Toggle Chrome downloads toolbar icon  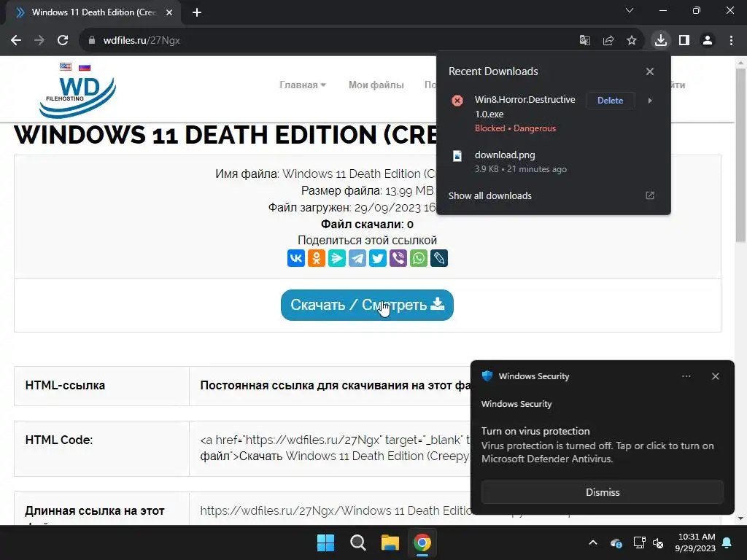pos(661,41)
